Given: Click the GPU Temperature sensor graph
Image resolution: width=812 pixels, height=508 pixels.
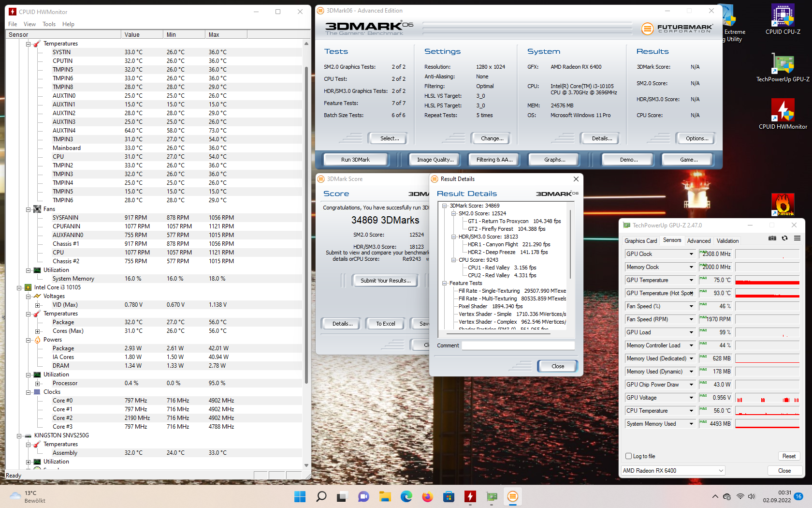Looking at the screenshot, I should pyautogui.click(x=767, y=280).
